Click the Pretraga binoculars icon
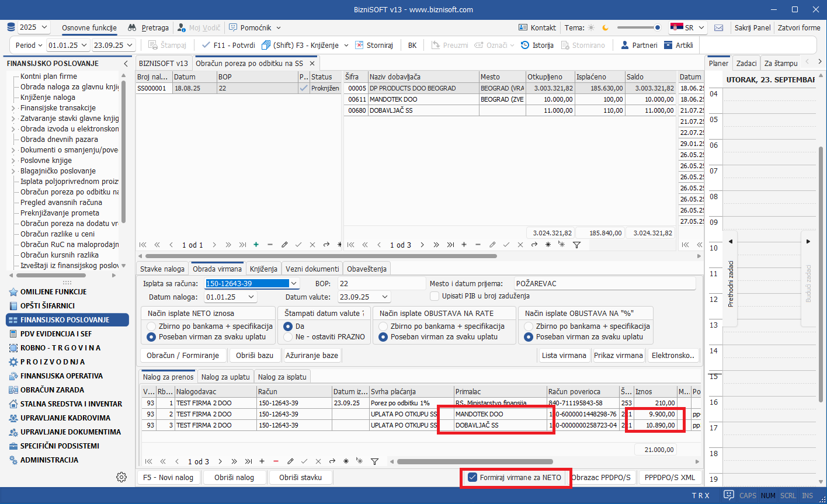The width and height of the screenshot is (827, 504). point(132,27)
